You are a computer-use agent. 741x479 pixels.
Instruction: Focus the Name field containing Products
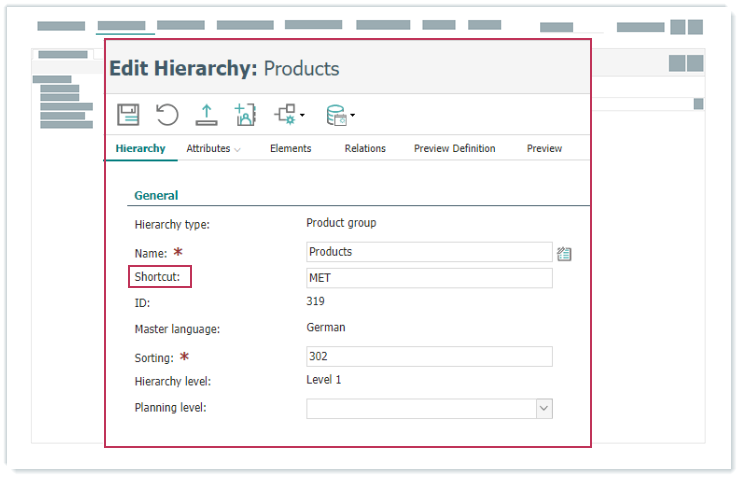pyautogui.click(x=428, y=252)
